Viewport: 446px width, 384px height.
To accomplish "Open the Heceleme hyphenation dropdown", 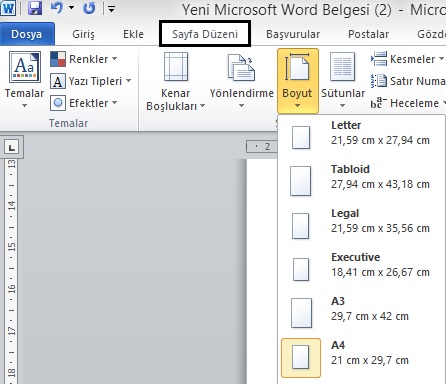I will point(408,103).
